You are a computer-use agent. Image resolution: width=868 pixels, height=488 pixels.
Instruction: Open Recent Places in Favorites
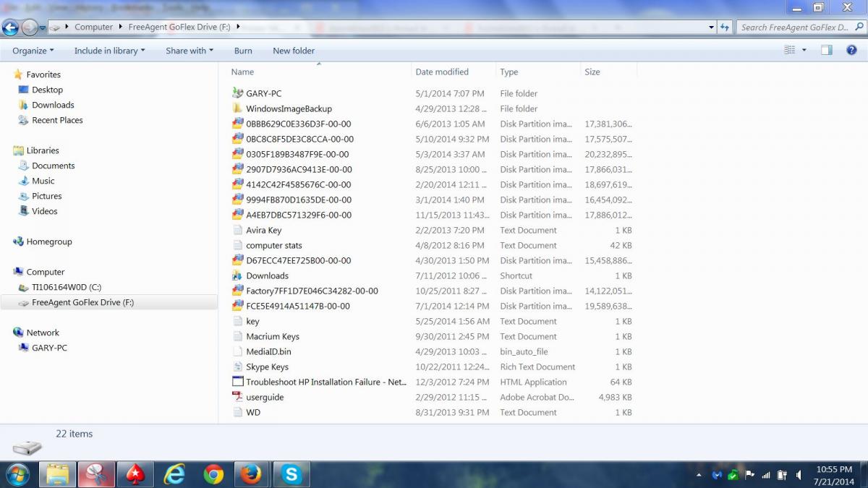coord(57,120)
